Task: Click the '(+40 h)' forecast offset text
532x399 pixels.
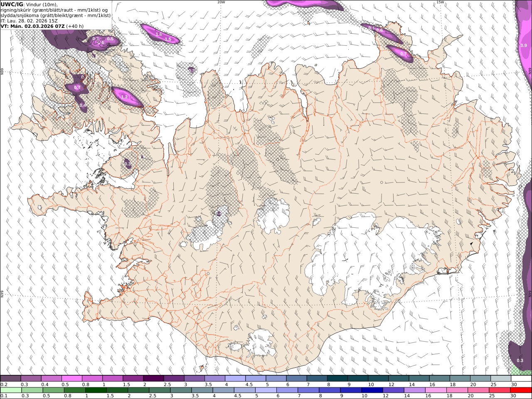Action: click(x=75, y=26)
